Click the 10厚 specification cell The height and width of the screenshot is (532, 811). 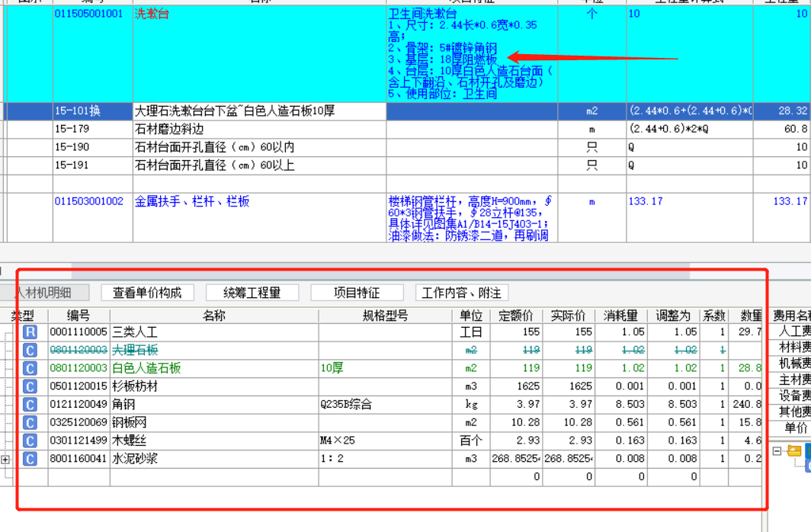pos(386,368)
